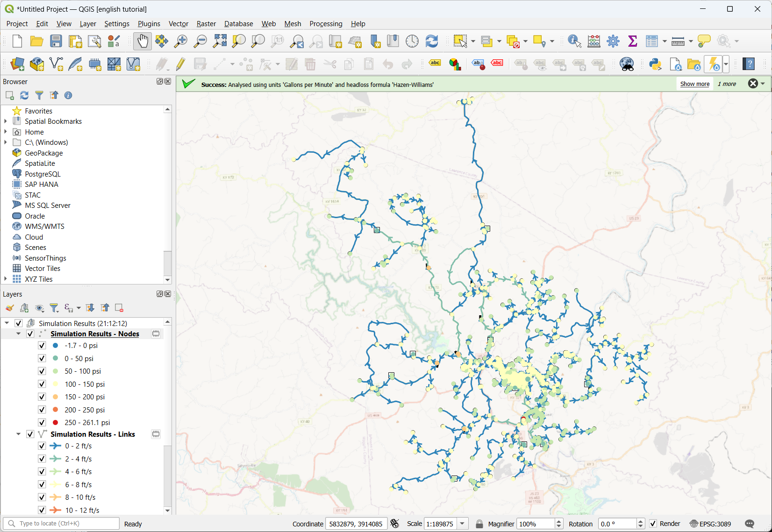Click the Save Project floppy disk icon
This screenshot has width=772, height=532.
click(x=56, y=41)
